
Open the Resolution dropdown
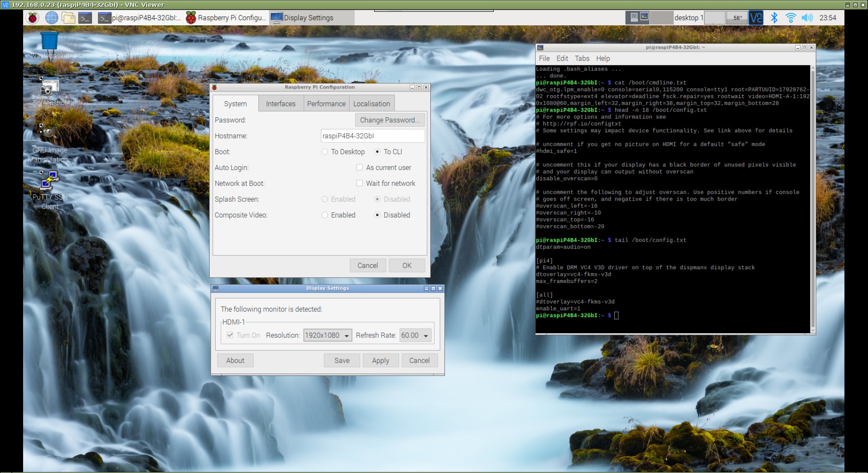point(328,335)
